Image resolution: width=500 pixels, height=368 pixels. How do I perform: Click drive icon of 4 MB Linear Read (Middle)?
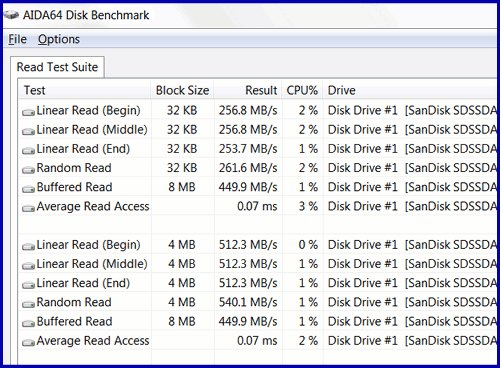[x=28, y=265]
